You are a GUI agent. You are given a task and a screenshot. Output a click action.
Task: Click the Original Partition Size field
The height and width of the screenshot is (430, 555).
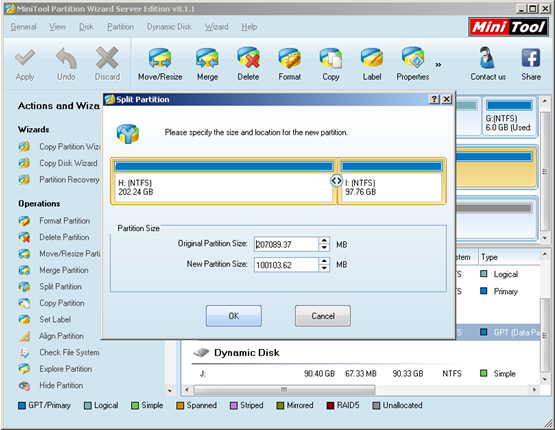[x=286, y=244]
